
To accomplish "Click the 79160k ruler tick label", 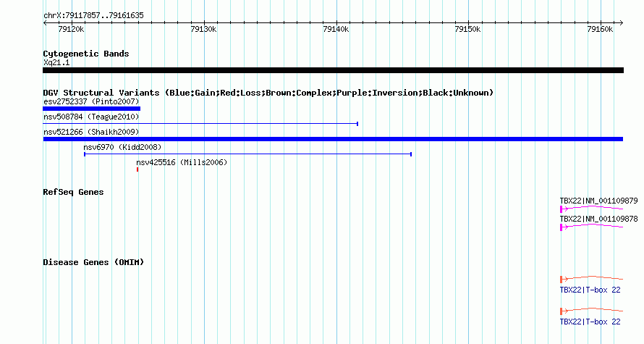I will click(600, 29).
